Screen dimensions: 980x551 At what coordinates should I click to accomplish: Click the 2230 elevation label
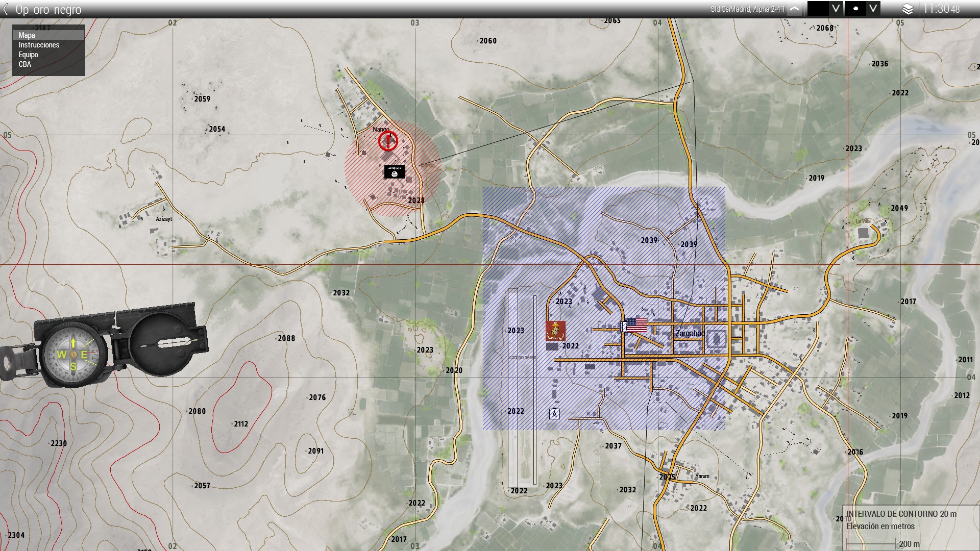(x=59, y=443)
